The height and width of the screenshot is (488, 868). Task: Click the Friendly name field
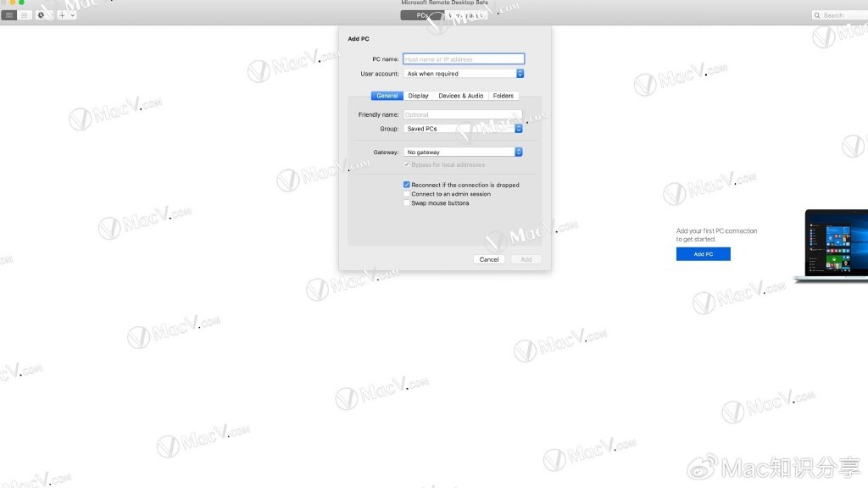(463, 114)
